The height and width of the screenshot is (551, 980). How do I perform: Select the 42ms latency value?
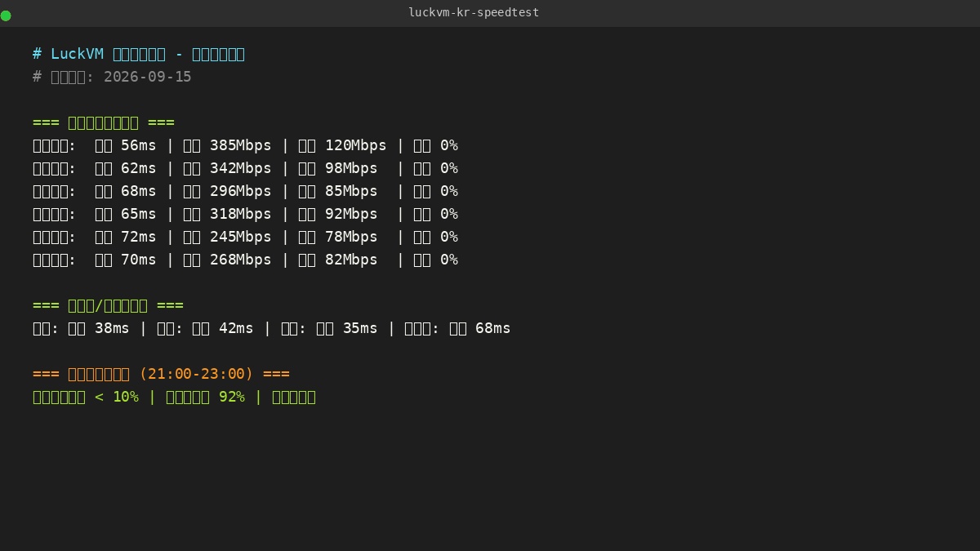pyautogui.click(x=236, y=328)
